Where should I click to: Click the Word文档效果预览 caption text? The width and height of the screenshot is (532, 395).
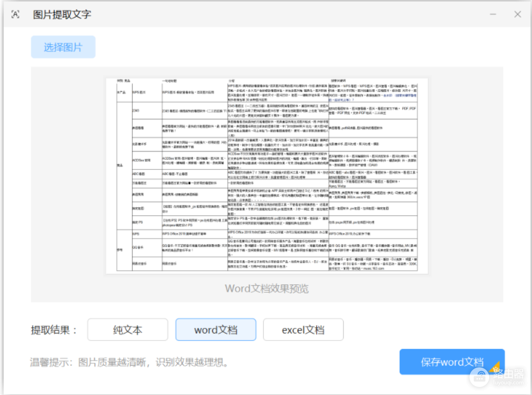point(267,288)
